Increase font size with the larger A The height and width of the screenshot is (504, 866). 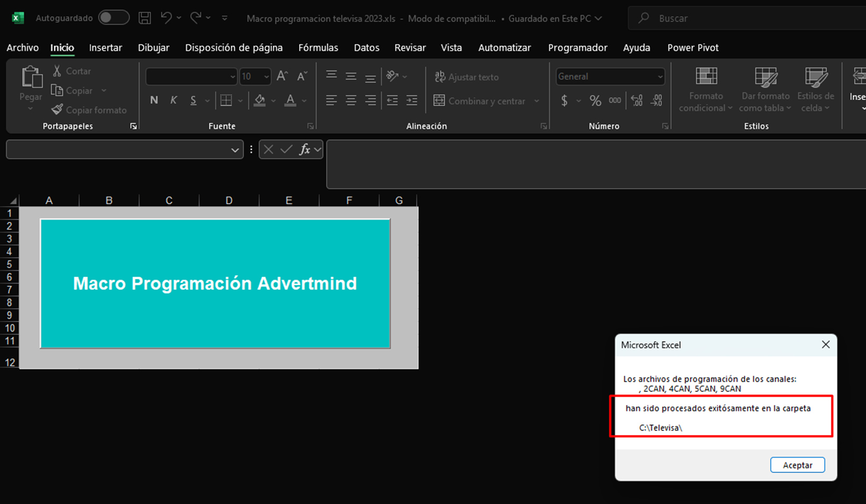coord(282,76)
